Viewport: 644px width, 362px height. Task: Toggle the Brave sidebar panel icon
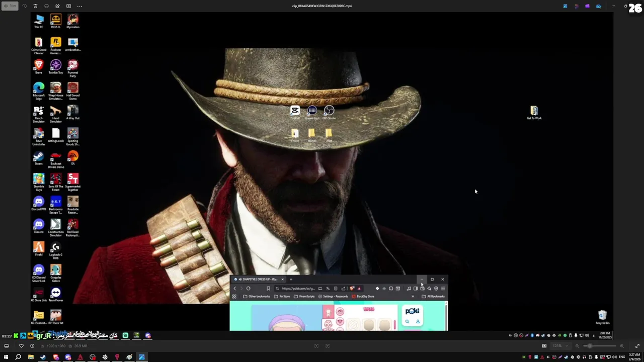[415, 289]
